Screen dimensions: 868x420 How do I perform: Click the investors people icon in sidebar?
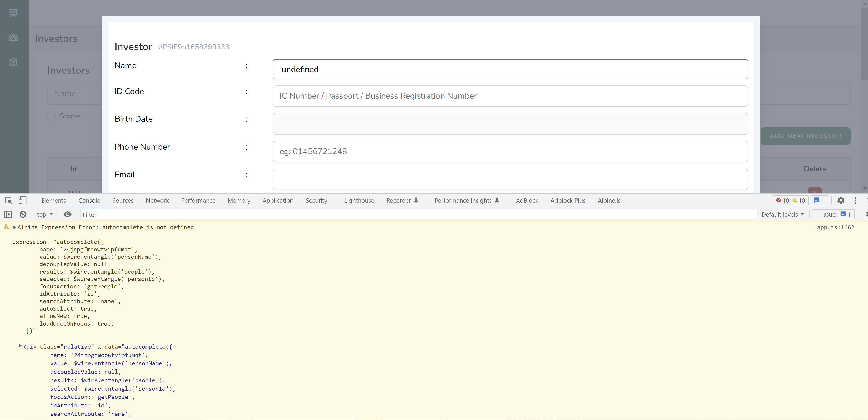coord(13,38)
